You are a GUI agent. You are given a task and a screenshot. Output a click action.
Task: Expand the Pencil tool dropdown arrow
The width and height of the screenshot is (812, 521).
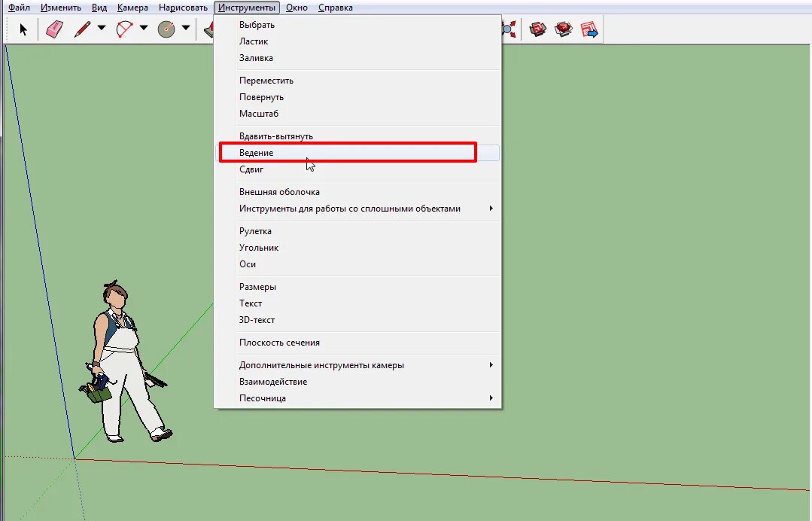pos(102,28)
